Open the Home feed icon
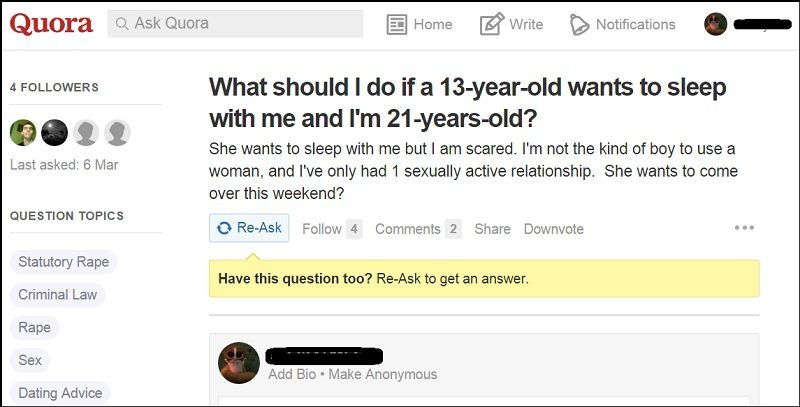 [396, 24]
